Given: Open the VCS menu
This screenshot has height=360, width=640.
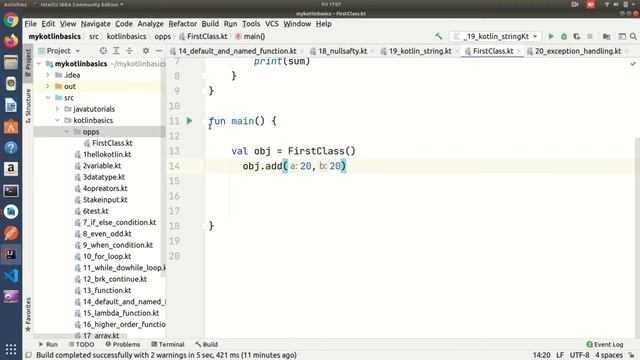Looking at the screenshot, I should pyautogui.click(x=271, y=24).
